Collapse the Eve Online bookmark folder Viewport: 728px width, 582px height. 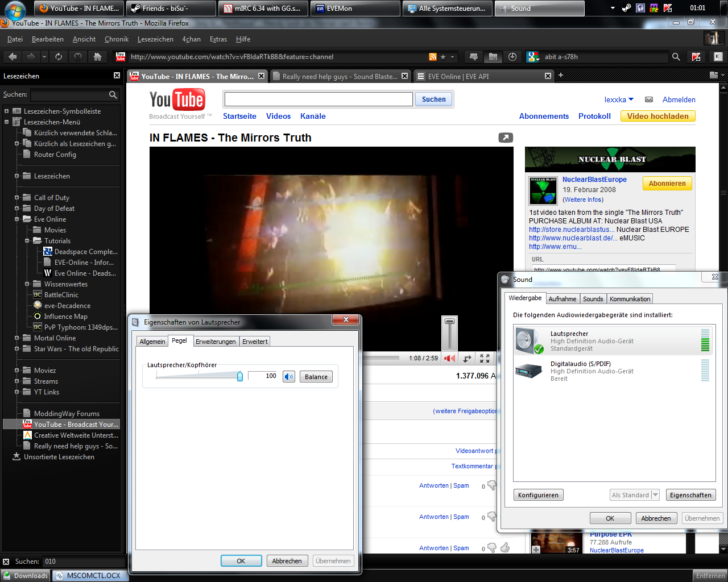pyautogui.click(x=16, y=219)
